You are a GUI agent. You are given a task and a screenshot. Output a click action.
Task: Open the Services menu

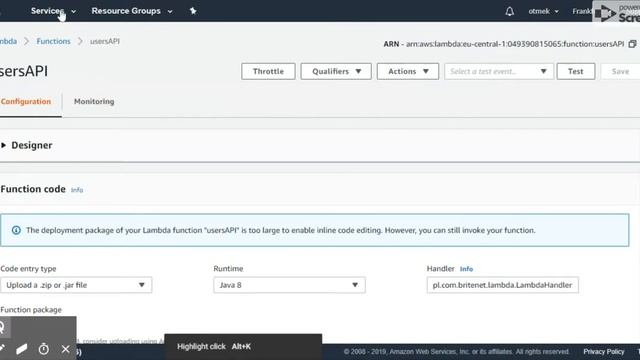53,11
